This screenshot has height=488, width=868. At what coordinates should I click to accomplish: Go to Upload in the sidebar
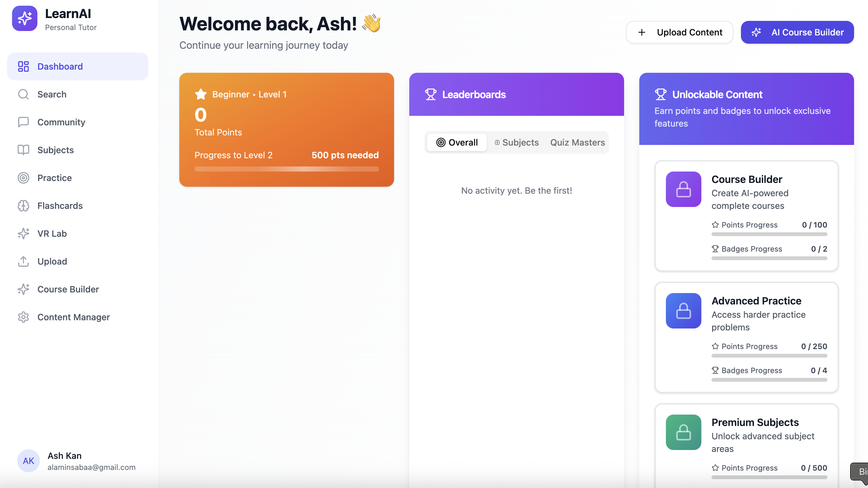pos(78,261)
